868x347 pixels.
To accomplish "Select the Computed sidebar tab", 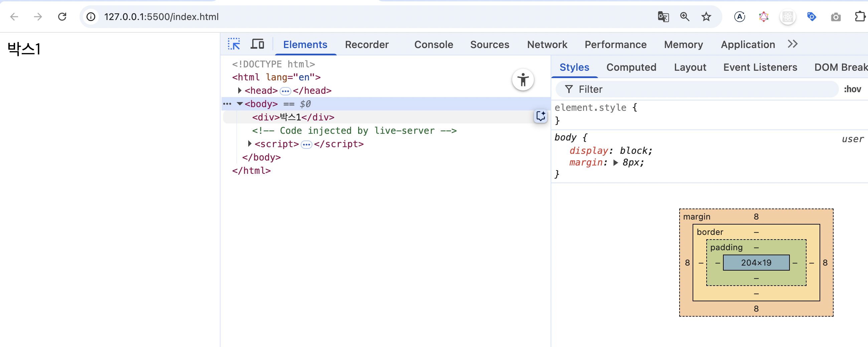I will pyautogui.click(x=631, y=67).
